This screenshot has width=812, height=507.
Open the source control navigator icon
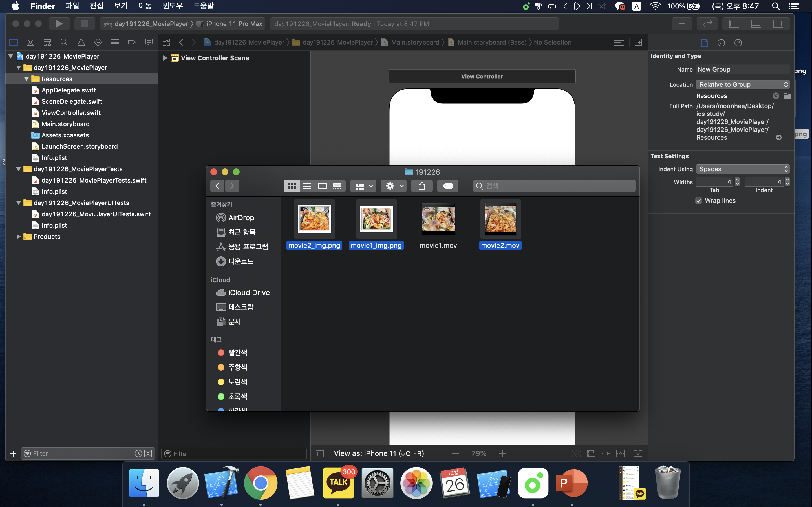coord(30,42)
